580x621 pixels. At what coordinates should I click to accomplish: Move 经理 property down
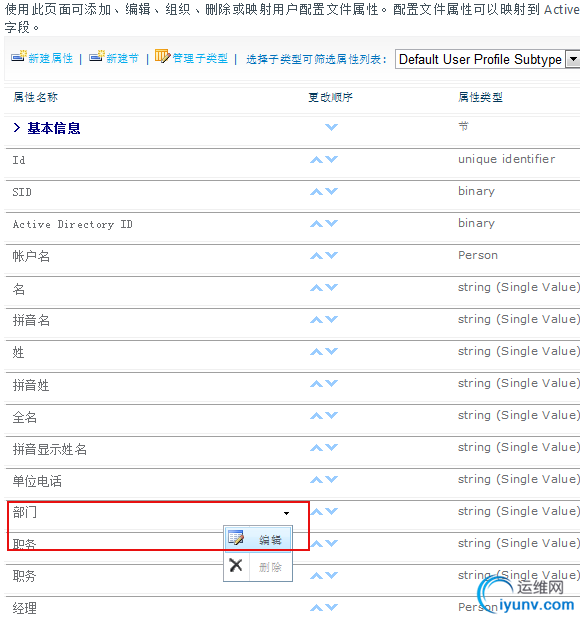[x=332, y=608]
